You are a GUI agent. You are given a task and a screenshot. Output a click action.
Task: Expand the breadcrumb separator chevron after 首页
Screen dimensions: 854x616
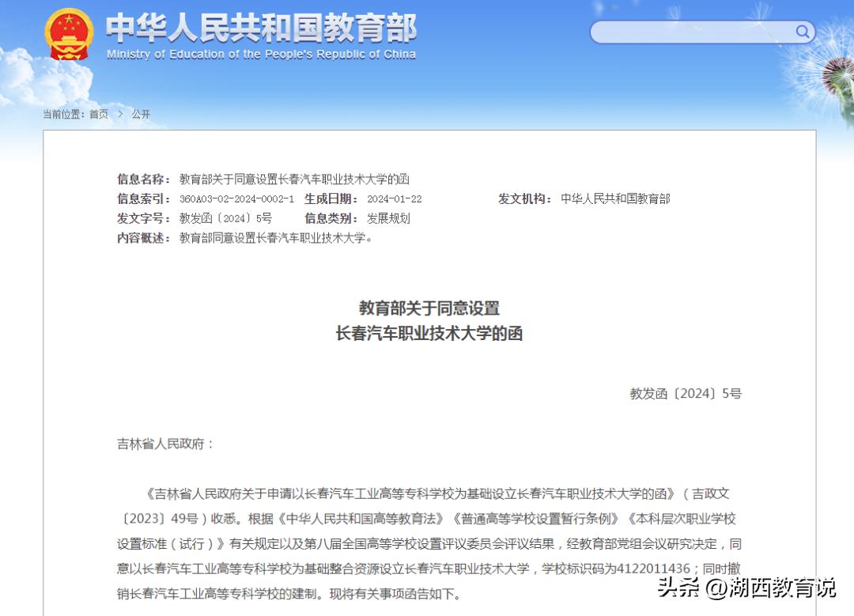(x=119, y=114)
